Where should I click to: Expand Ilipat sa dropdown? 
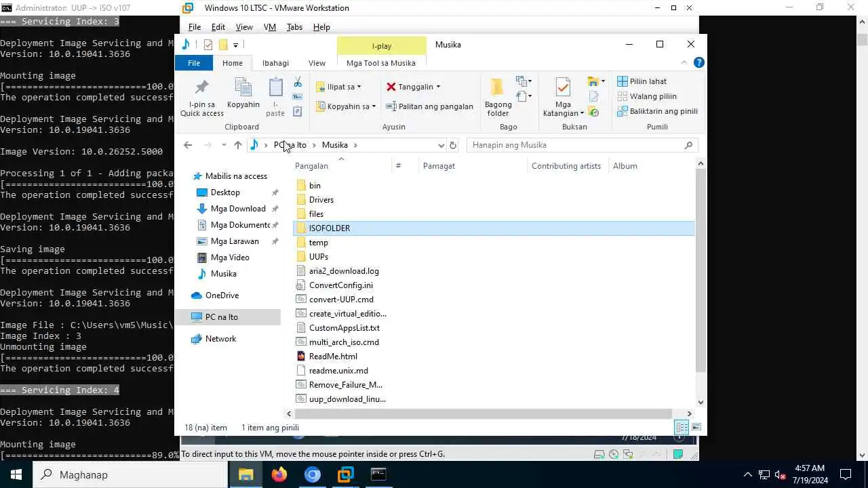[359, 87]
